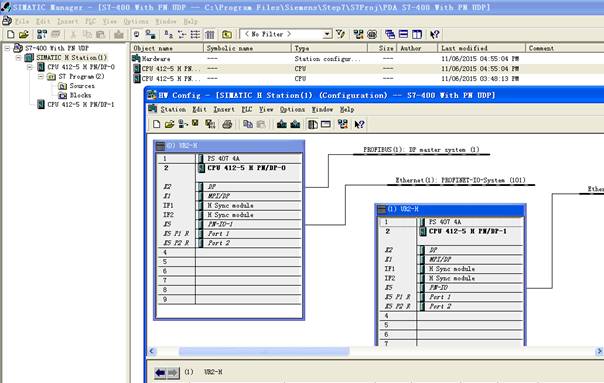This screenshot has height=383, width=604.
Task: Collapse the CPU 412-5 H PN/DP-0 tree node
Action: 30,67
